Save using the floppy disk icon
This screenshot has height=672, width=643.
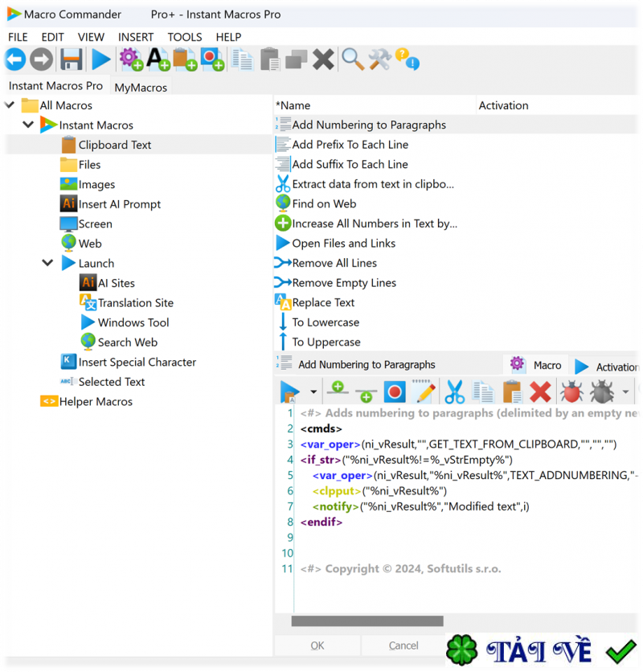click(x=72, y=59)
